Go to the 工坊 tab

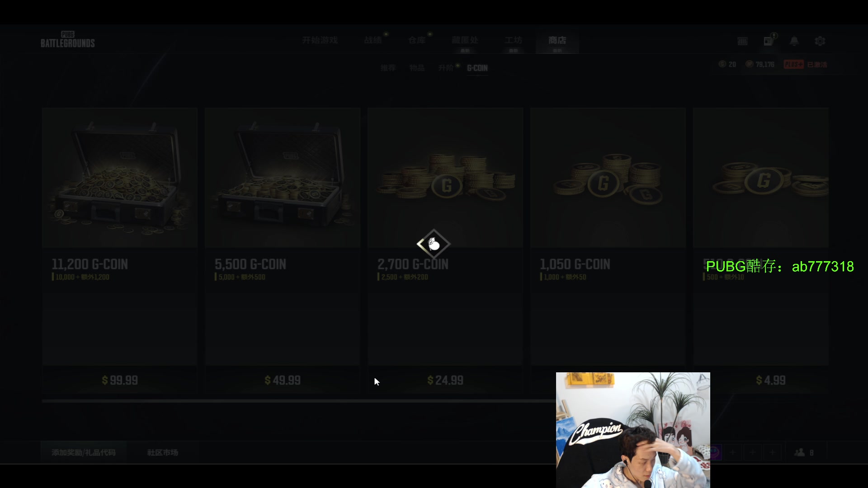513,40
